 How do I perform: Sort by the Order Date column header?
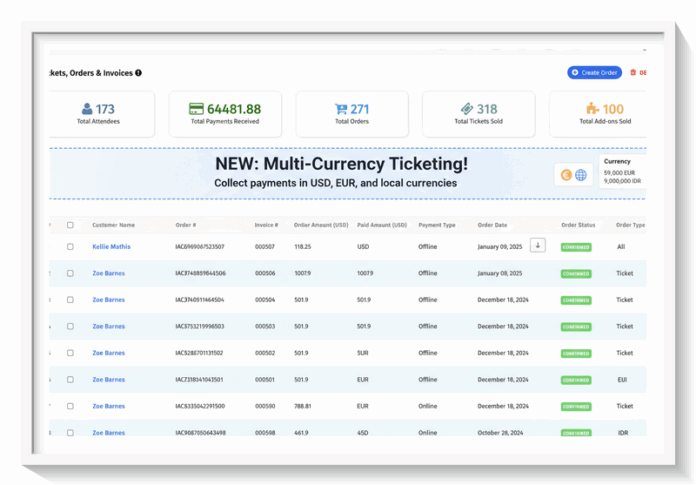tap(494, 225)
